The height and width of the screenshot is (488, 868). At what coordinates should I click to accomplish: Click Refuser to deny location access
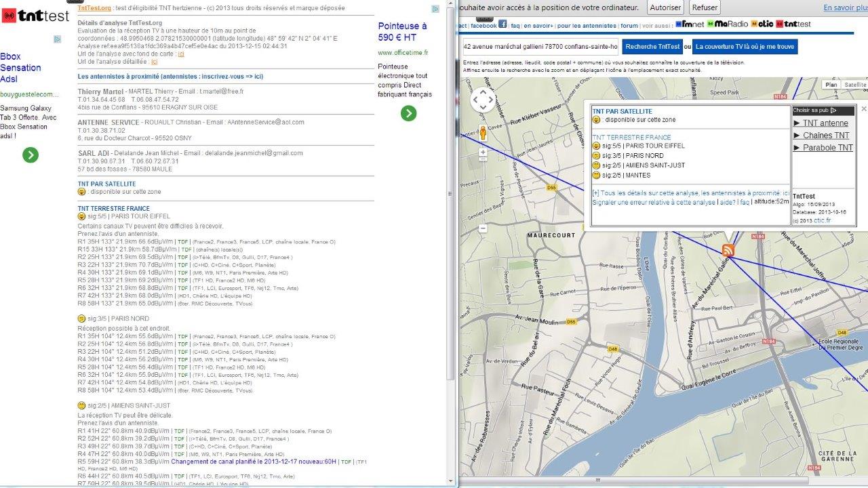[x=705, y=7]
